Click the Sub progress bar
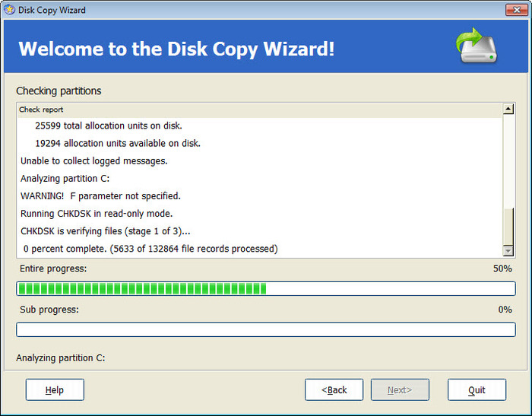 coord(266,329)
